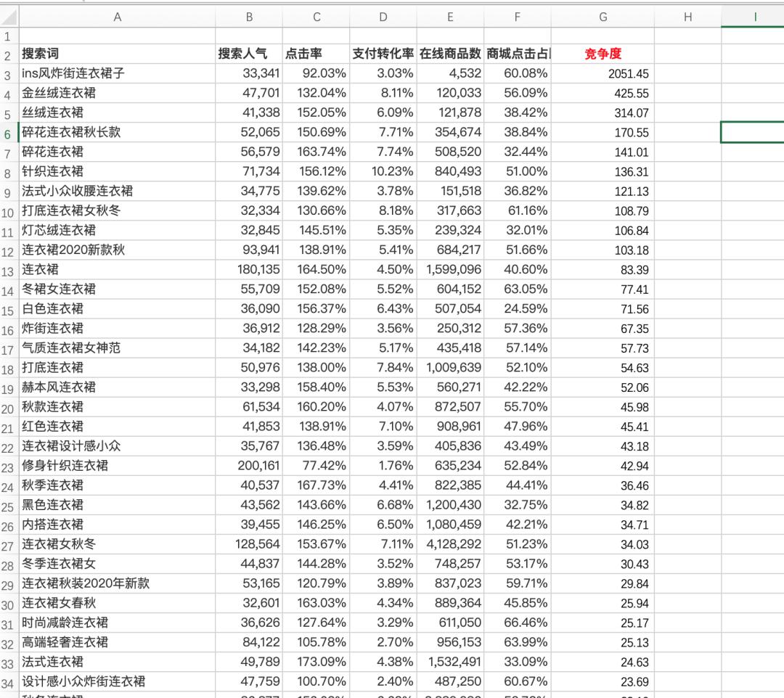Image resolution: width=784 pixels, height=698 pixels.
Task: Select column header C
Action: pos(317,16)
